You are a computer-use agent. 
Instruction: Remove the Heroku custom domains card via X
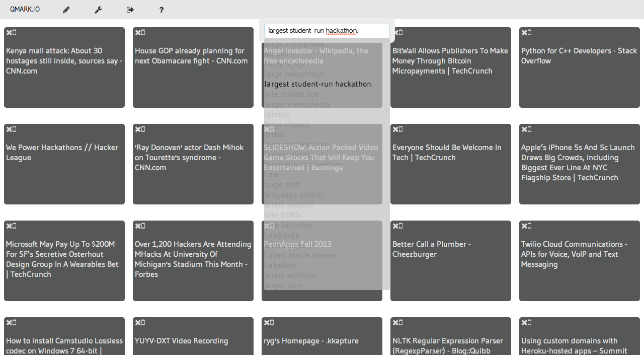524,323
